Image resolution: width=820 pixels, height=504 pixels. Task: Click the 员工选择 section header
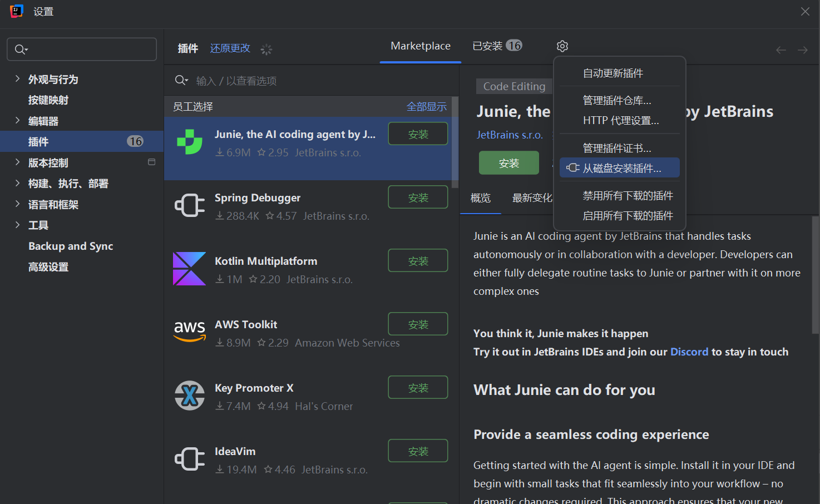(193, 106)
